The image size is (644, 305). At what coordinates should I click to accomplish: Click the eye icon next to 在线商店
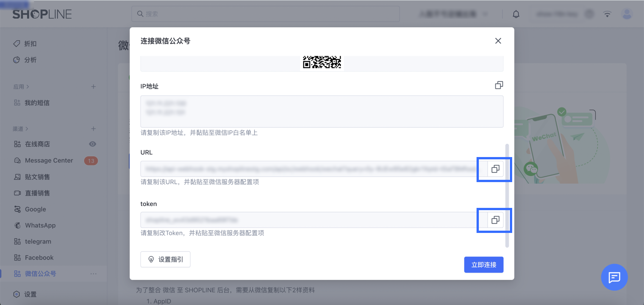92,144
